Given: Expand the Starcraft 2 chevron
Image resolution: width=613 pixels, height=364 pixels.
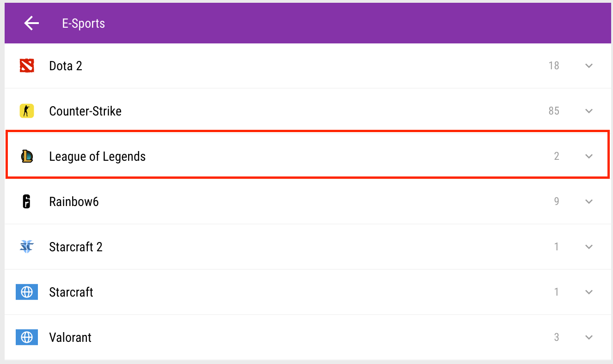Looking at the screenshot, I should 588,247.
